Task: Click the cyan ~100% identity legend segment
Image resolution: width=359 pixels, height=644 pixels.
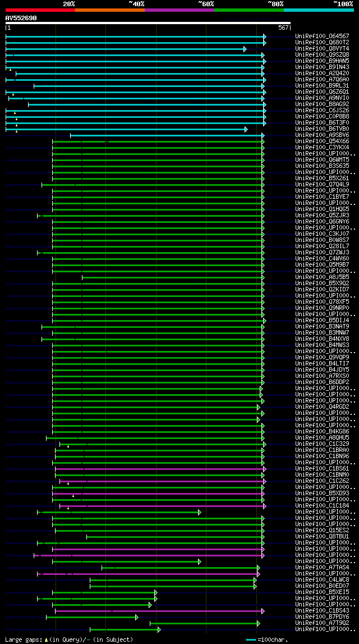Action: 319,10
